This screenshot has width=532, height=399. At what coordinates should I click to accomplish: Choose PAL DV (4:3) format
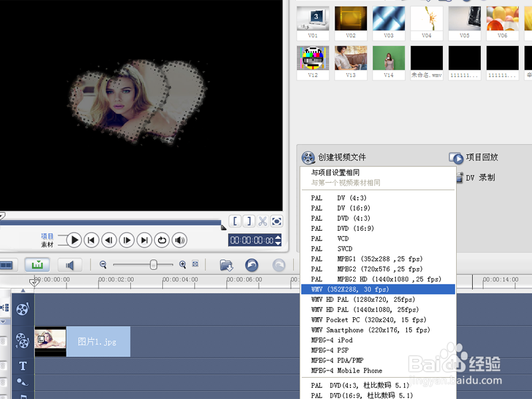pos(378,198)
